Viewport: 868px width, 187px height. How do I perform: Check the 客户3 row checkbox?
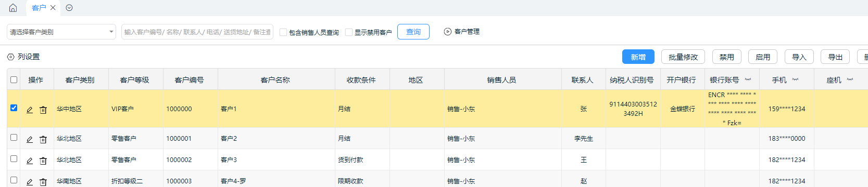click(14, 159)
